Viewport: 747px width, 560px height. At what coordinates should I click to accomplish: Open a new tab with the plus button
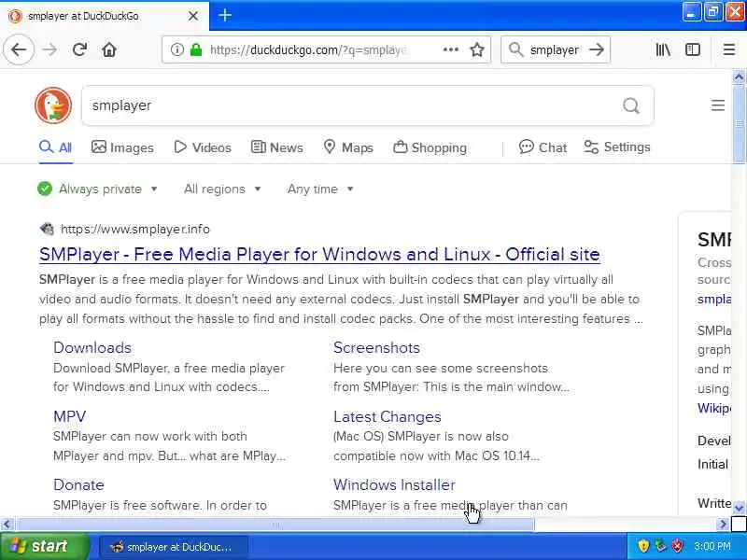225,15
